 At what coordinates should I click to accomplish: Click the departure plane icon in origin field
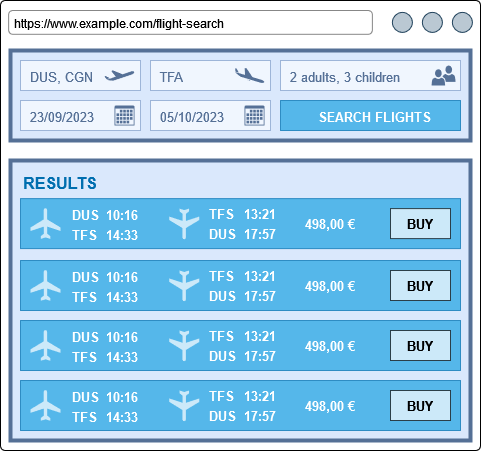119,75
